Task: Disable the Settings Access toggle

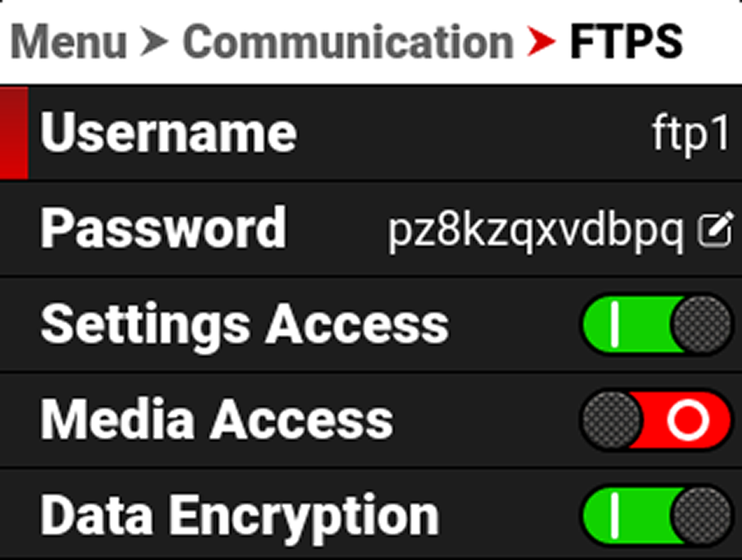Action: click(657, 325)
